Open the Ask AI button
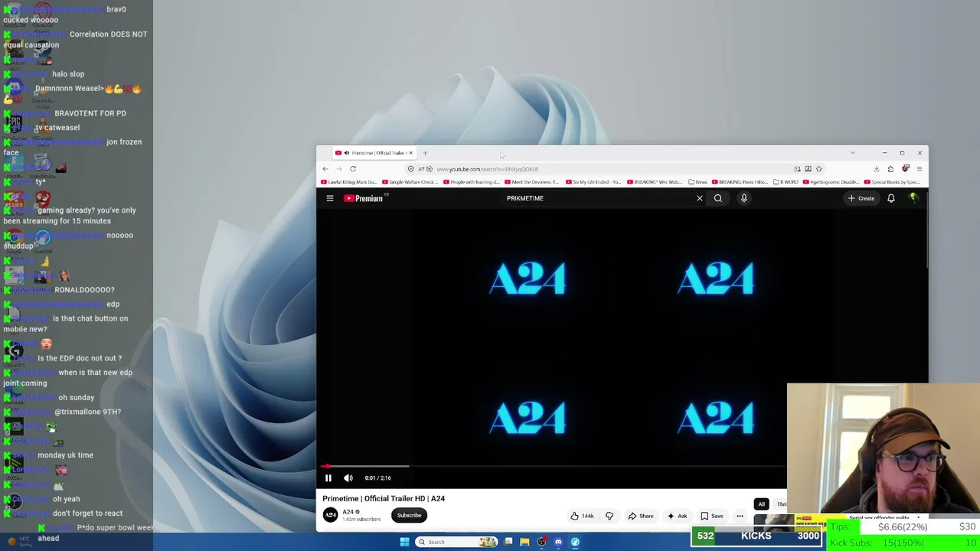Image resolution: width=980 pixels, height=551 pixels. pos(677,516)
